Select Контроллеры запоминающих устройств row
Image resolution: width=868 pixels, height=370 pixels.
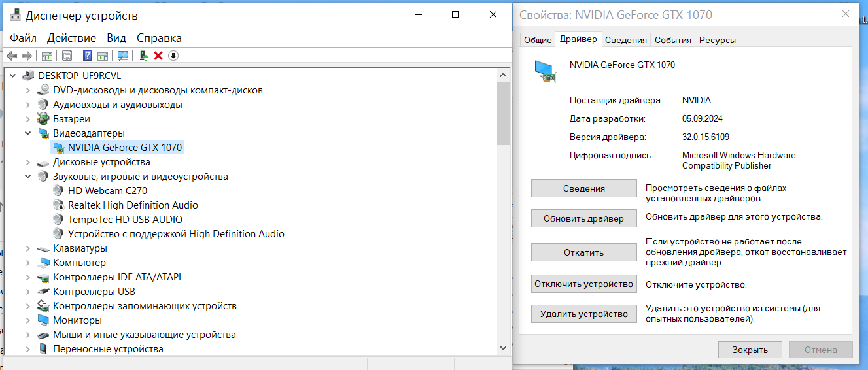pyautogui.click(x=145, y=306)
